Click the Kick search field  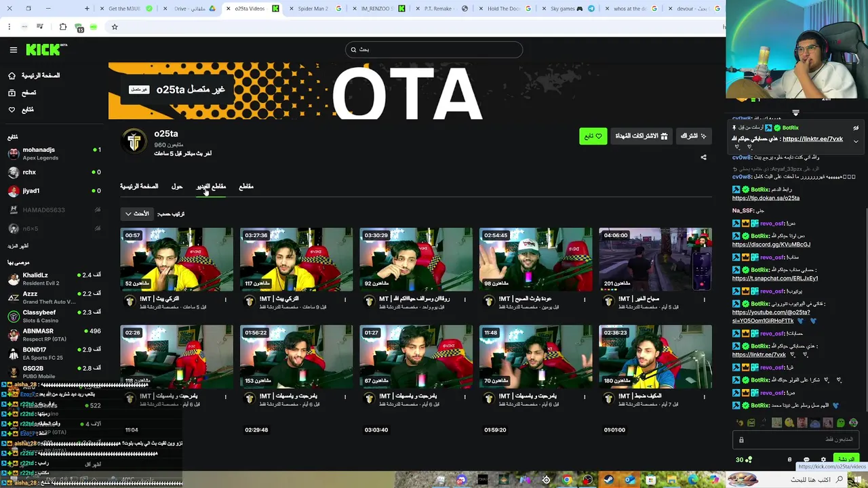[434, 49]
